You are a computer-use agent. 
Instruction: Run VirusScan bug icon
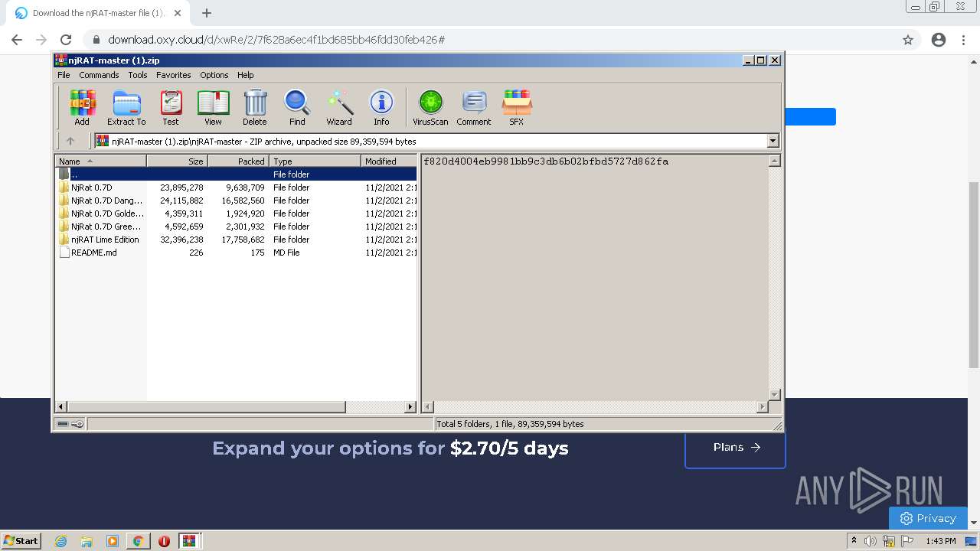430,107
